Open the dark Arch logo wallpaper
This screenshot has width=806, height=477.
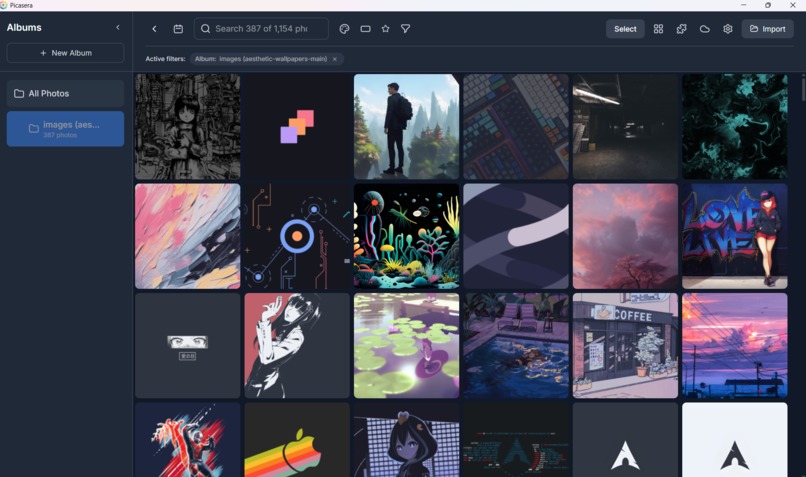[x=626, y=440]
